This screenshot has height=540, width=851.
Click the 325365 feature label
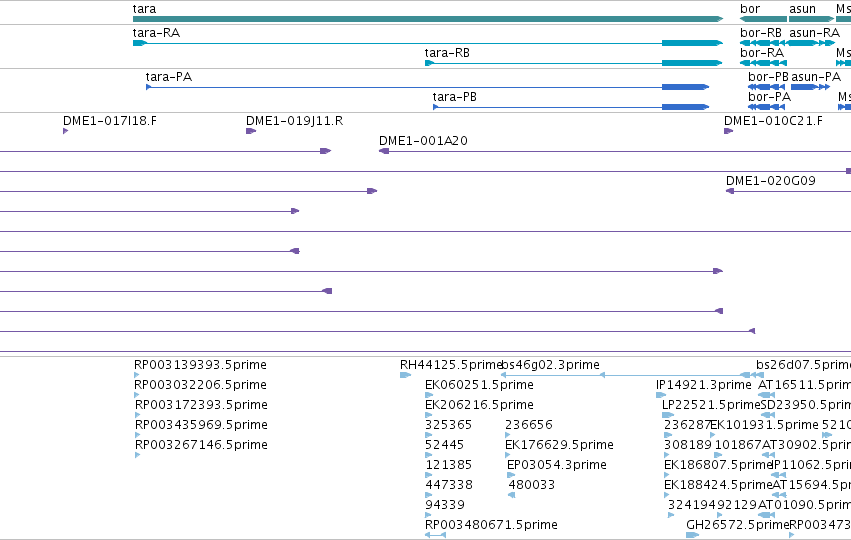pos(448,424)
